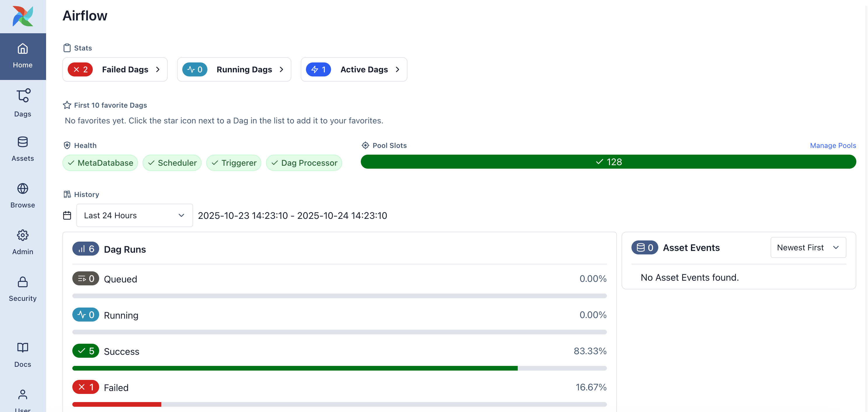This screenshot has width=868, height=412.
Task: Open Docs book icon in sidebar
Action: click(22, 354)
